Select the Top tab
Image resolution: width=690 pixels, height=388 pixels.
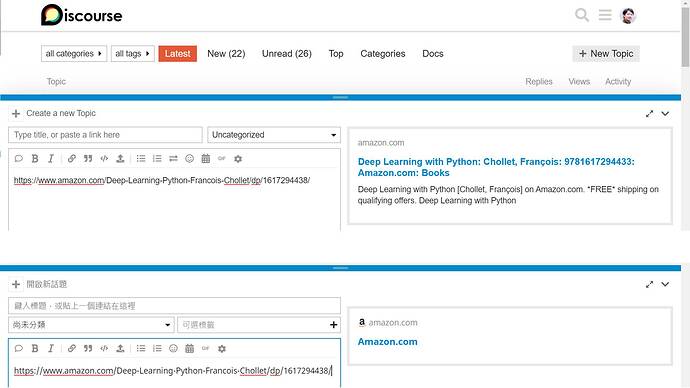336,54
